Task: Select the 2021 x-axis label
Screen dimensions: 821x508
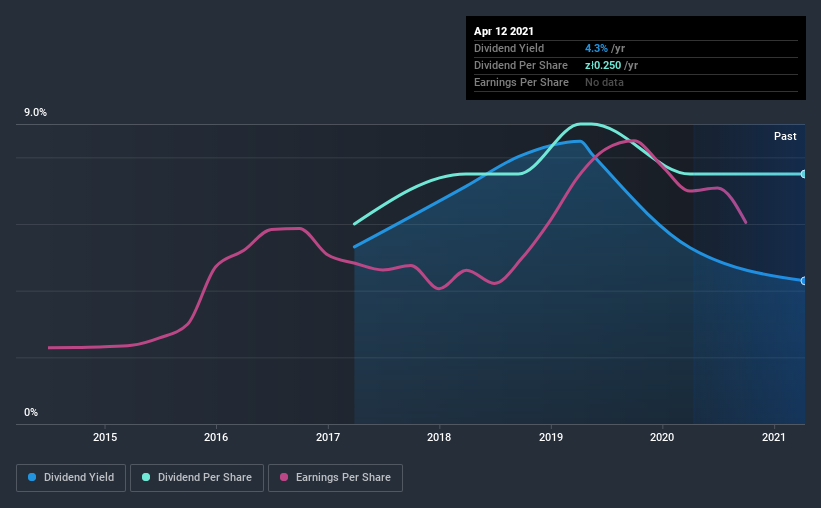Action: 773,437
